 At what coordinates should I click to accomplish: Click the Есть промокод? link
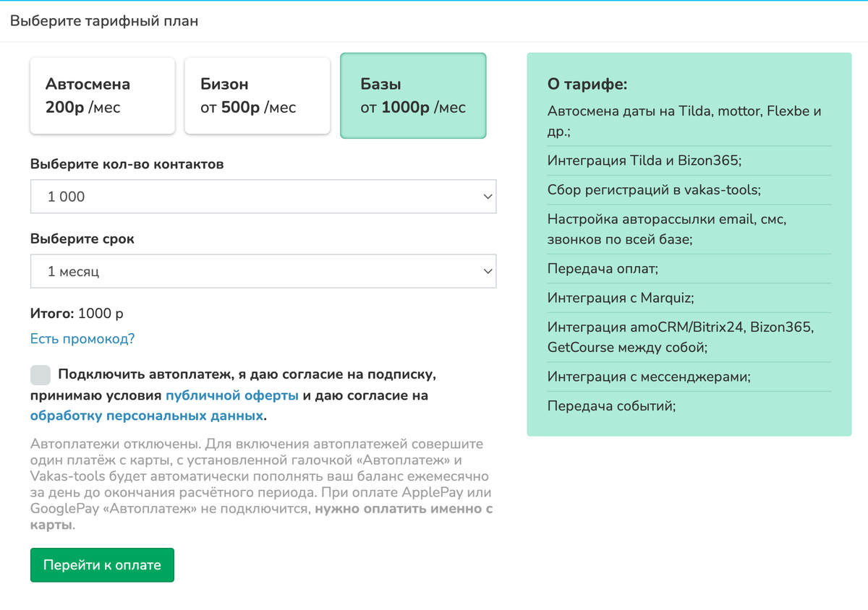click(82, 339)
